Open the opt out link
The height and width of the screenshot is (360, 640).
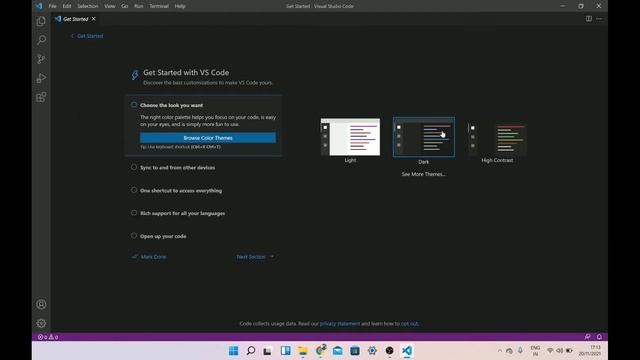409,324
